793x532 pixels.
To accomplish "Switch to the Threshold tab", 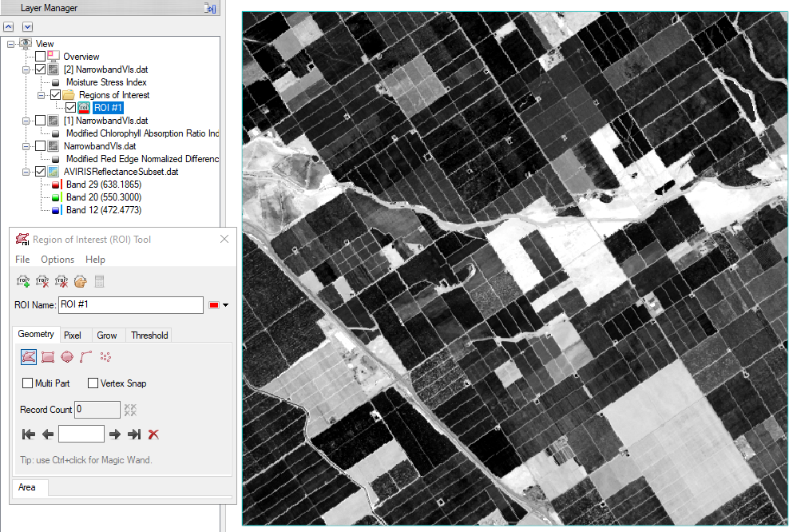I will coord(149,335).
